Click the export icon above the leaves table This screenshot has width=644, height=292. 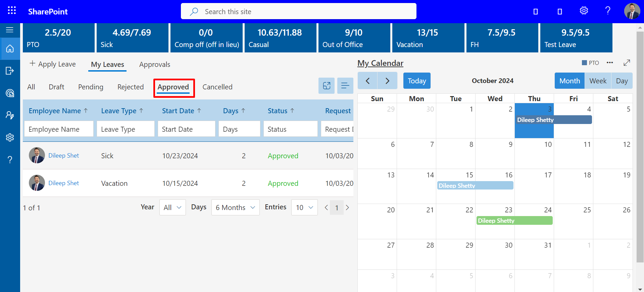tap(327, 86)
